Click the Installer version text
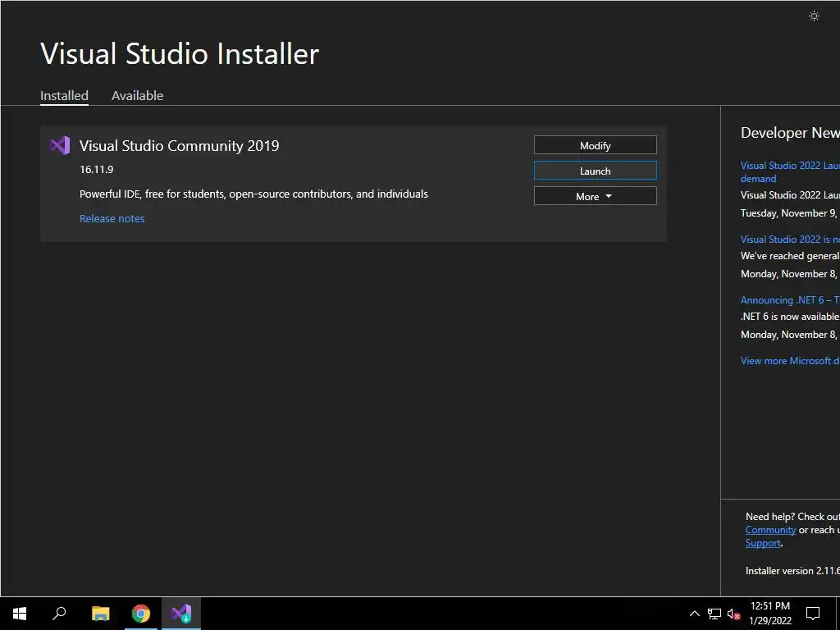Image resolution: width=840 pixels, height=630 pixels. click(x=792, y=571)
